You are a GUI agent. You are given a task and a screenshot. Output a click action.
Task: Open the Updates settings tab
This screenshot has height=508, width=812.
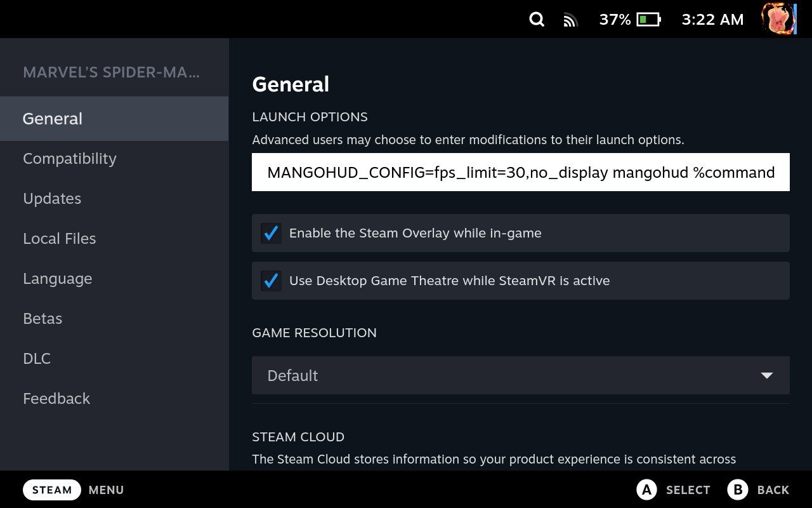[52, 199]
